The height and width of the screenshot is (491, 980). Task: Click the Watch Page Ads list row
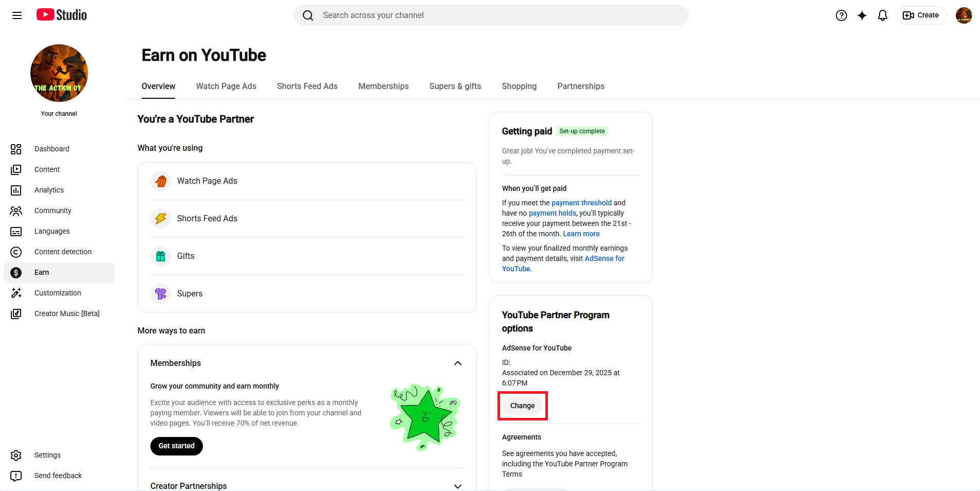pos(307,181)
